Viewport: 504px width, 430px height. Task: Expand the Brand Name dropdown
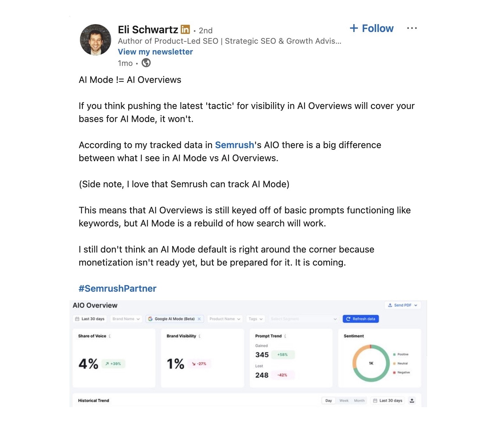126,319
